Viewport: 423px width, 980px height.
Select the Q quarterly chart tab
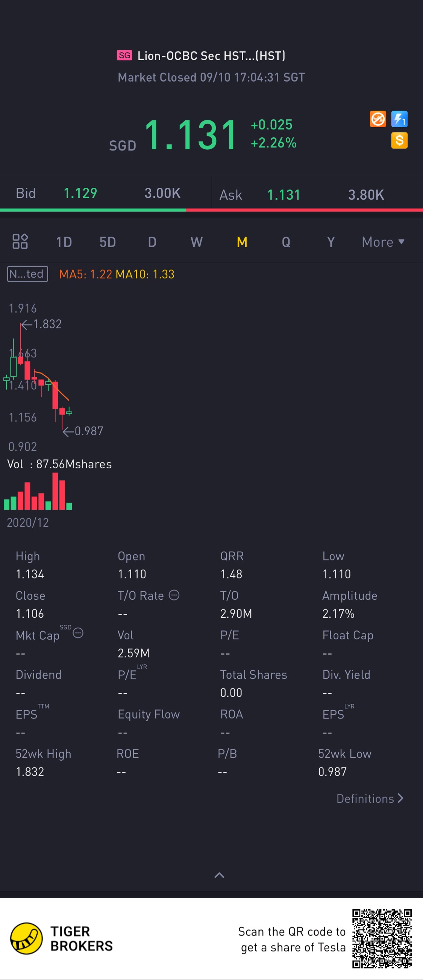[x=286, y=242]
